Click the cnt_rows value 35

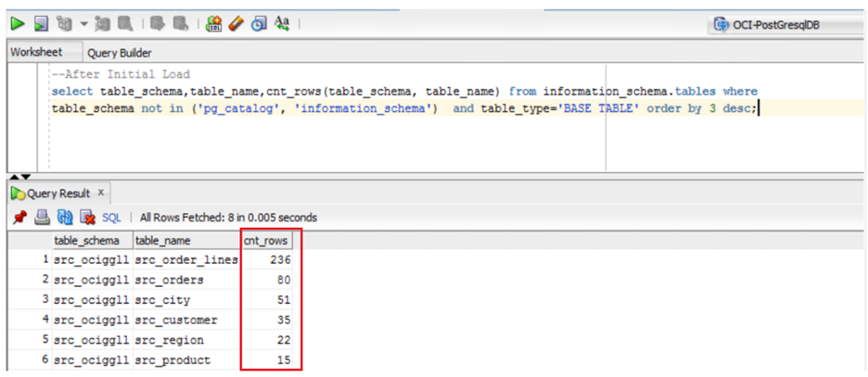click(x=284, y=320)
